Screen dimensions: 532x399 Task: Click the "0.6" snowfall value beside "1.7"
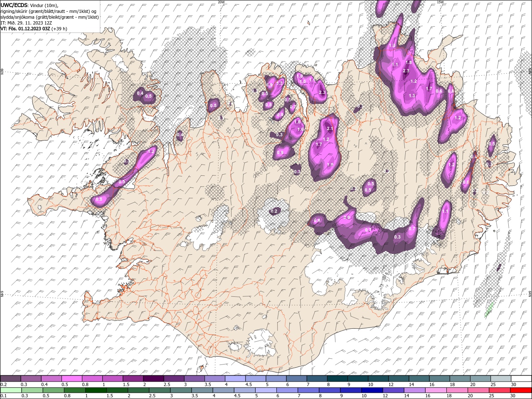click(x=438, y=91)
